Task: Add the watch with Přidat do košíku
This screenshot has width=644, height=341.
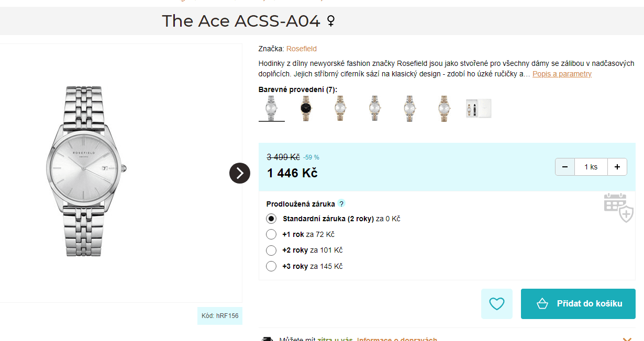Action: click(x=578, y=304)
